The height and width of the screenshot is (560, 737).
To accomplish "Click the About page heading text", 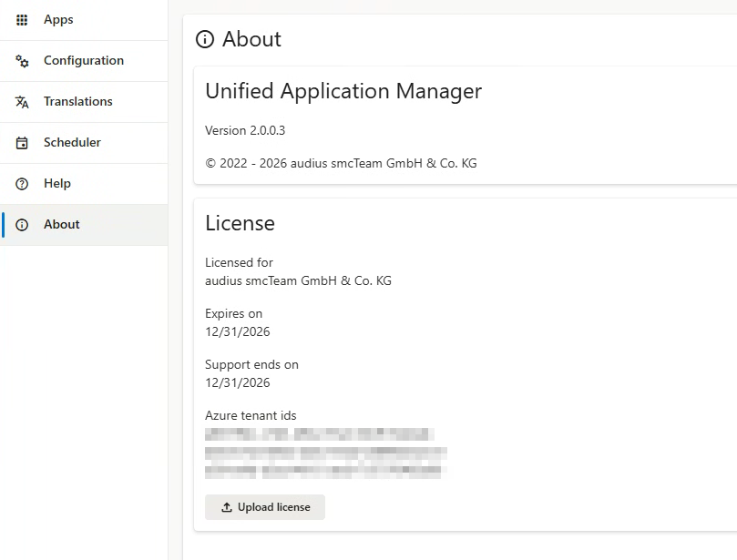I will point(252,39).
